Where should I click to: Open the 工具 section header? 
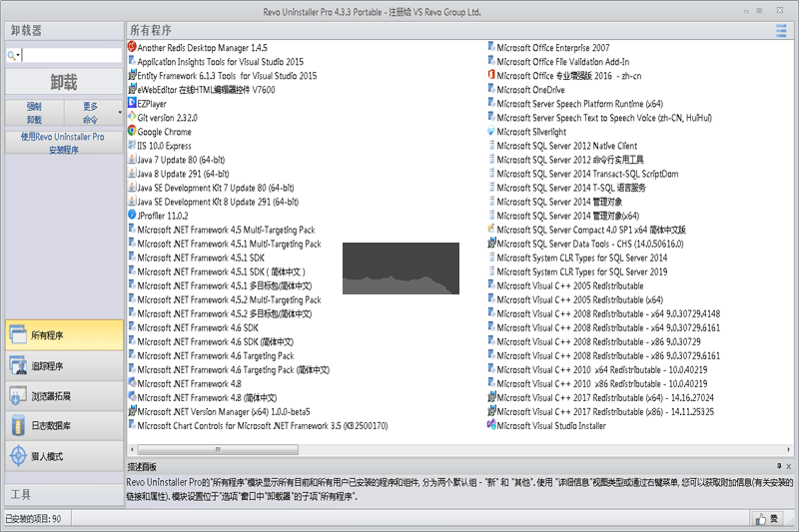tap(64, 494)
